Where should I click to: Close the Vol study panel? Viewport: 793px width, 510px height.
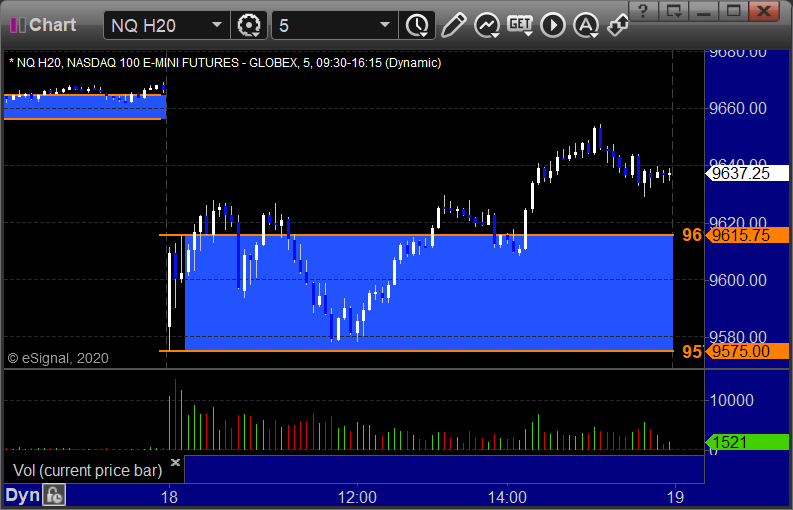point(175,462)
